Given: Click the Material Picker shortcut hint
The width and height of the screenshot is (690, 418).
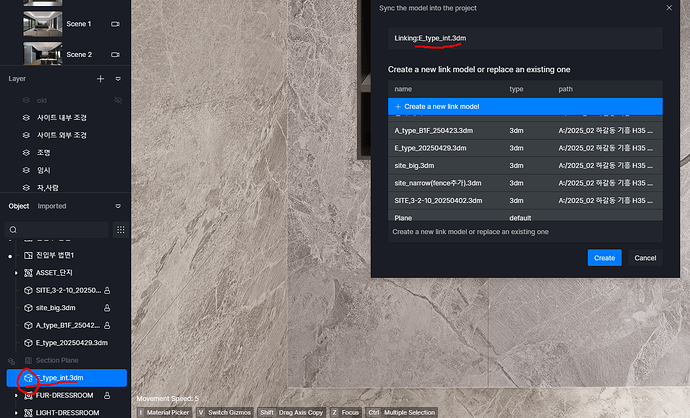Looking at the screenshot, I should pos(165,412).
